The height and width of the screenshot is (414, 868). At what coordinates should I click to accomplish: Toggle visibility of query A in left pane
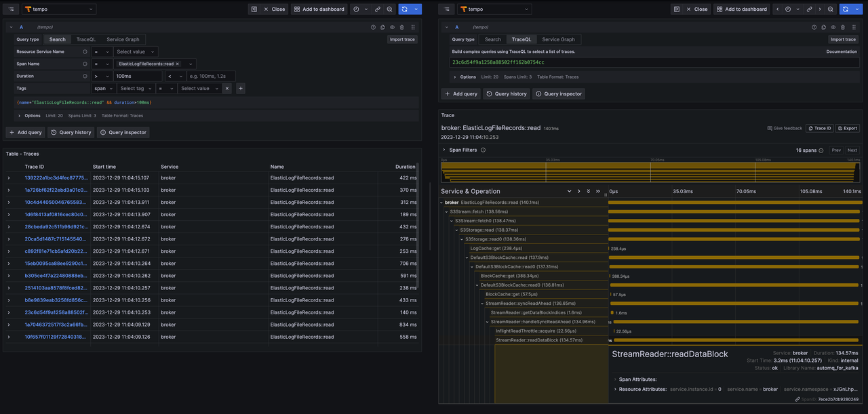(392, 27)
